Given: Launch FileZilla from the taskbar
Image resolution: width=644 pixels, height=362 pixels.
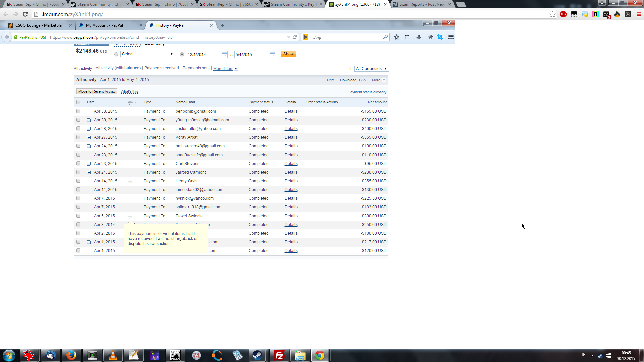Looking at the screenshot, I should 279,355.
